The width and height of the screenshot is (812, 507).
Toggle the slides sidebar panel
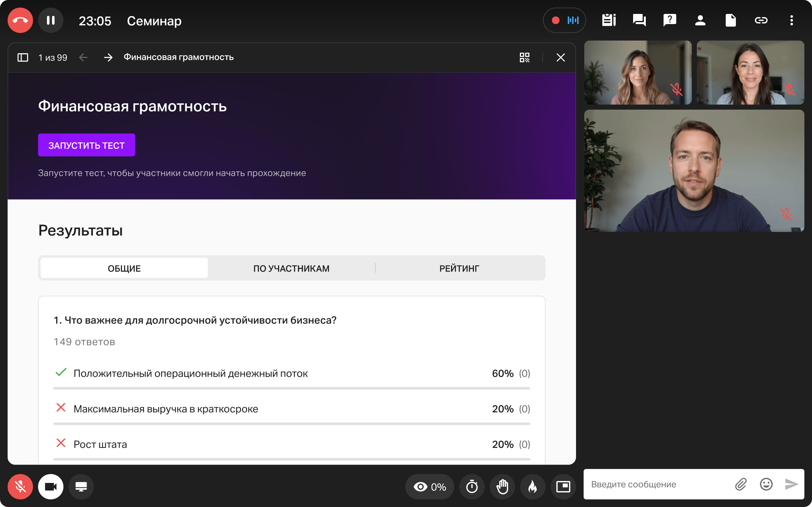coord(23,57)
